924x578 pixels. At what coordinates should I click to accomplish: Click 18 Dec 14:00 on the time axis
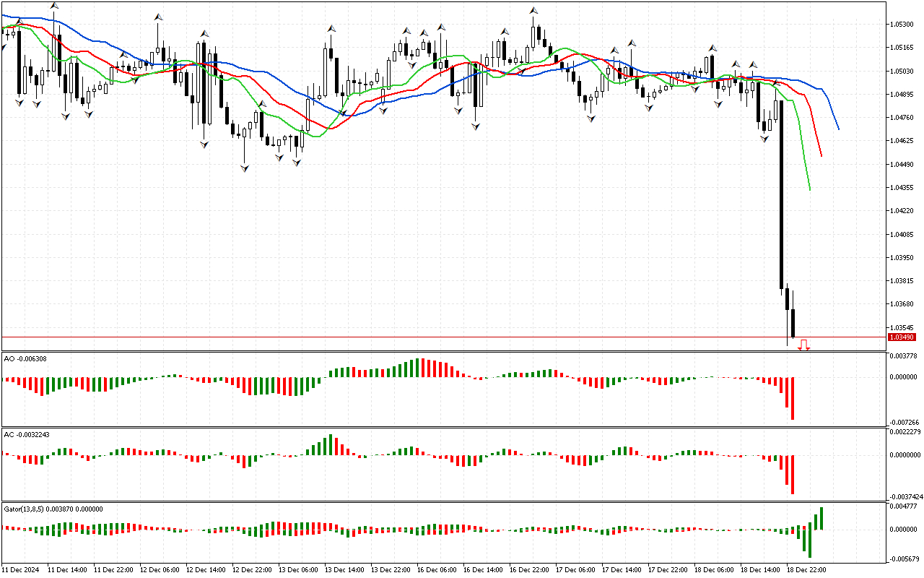(x=761, y=570)
